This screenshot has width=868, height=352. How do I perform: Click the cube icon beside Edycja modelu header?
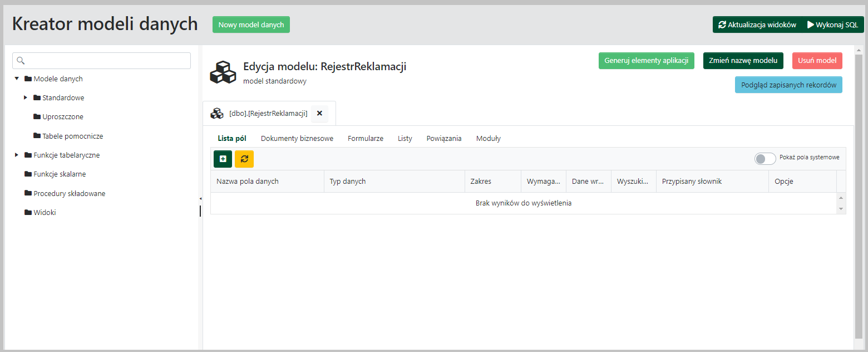(x=223, y=72)
